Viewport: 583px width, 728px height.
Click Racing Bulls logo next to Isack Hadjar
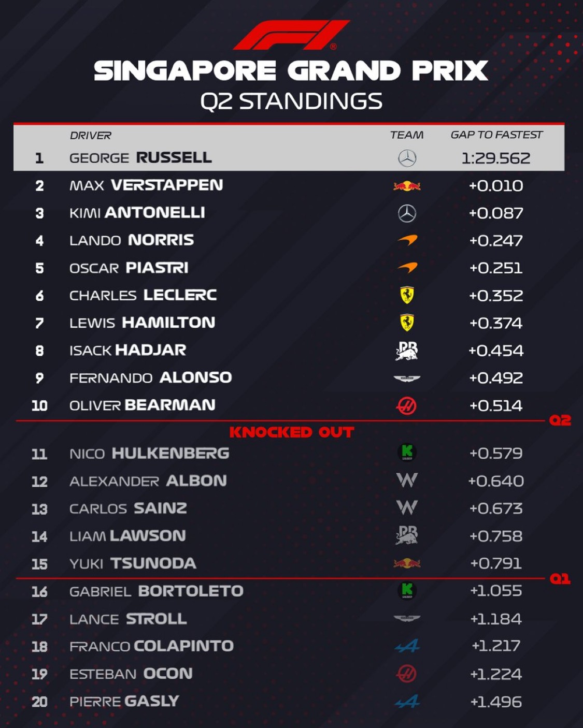click(x=407, y=351)
